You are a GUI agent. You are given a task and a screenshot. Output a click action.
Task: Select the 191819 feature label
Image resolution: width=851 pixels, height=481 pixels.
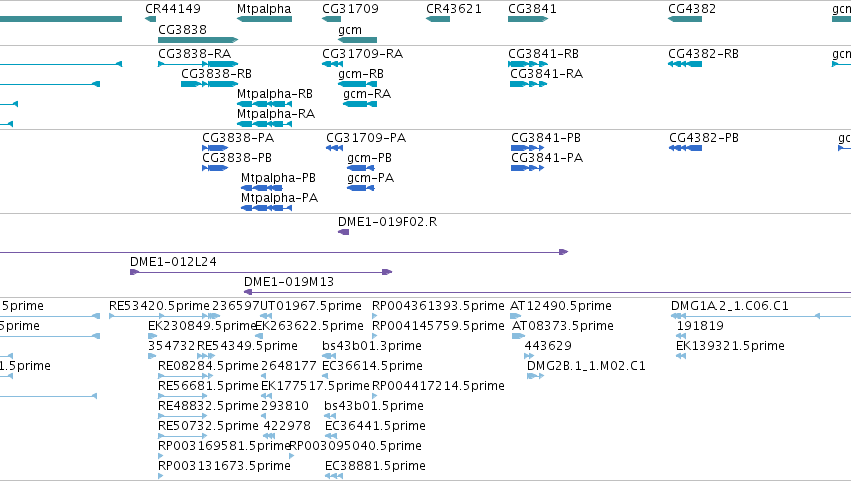(x=700, y=326)
